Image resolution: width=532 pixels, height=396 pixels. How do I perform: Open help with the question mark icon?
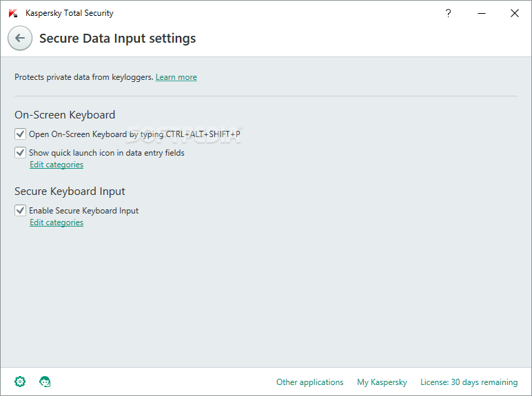[448, 13]
